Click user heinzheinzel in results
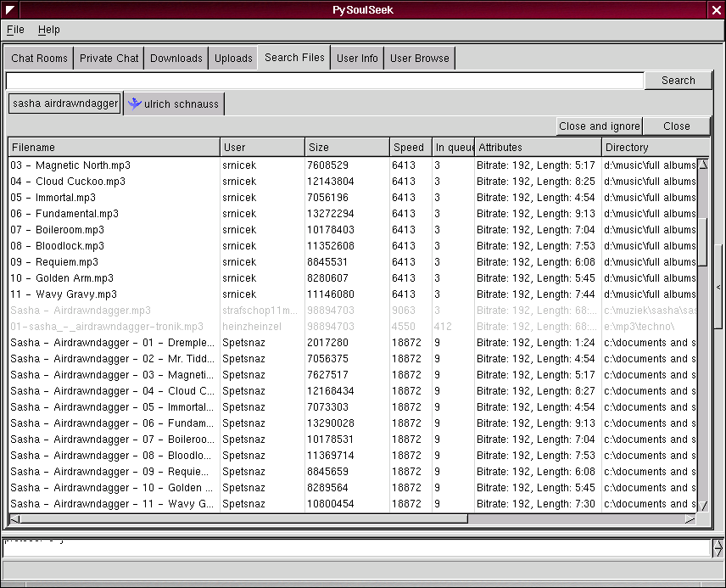This screenshot has height=588, width=726. 251,327
